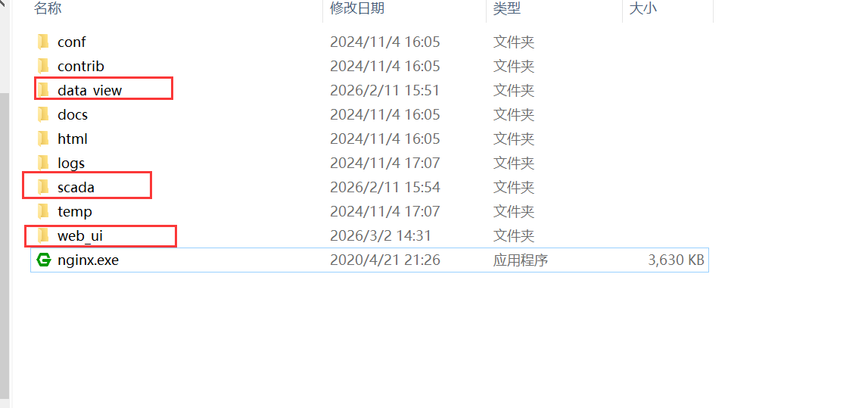Screen dimensions: 868x408
Task: Select the data_view folder icon
Action: [x=43, y=90]
